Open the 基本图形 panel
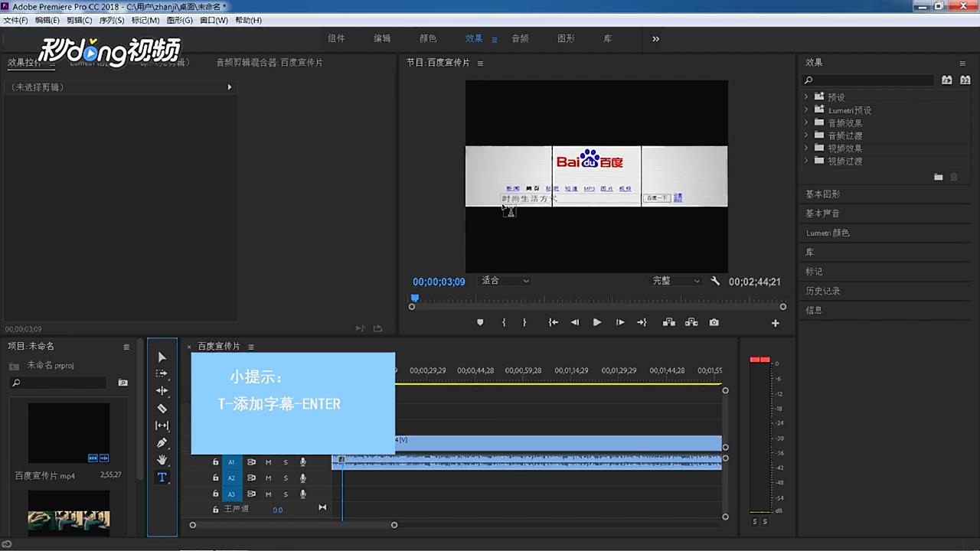 (x=822, y=194)
